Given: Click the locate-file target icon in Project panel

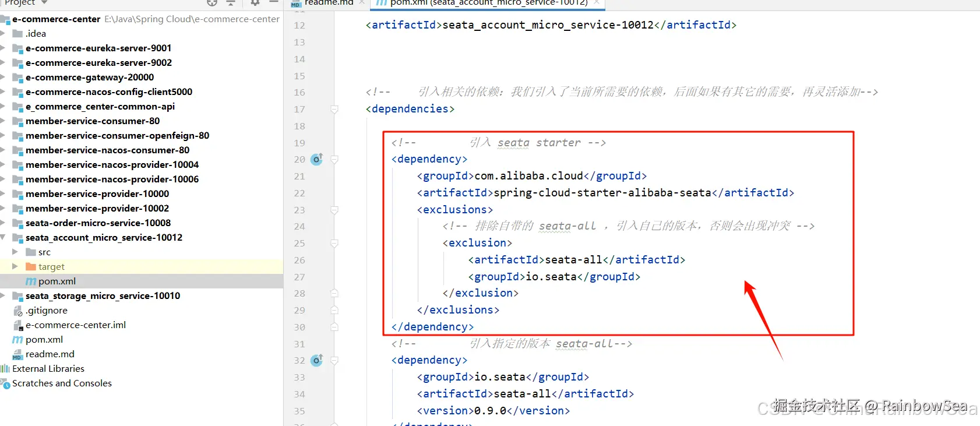Looking at the screenshot, I should (212, 2).
